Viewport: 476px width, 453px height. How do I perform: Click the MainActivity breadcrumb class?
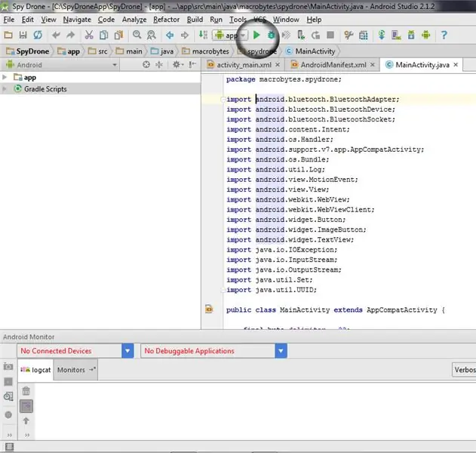click(310, 51)
